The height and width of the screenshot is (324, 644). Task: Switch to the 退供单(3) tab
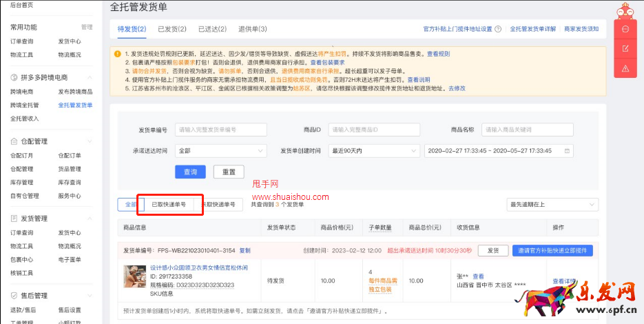tap(253, 29)
